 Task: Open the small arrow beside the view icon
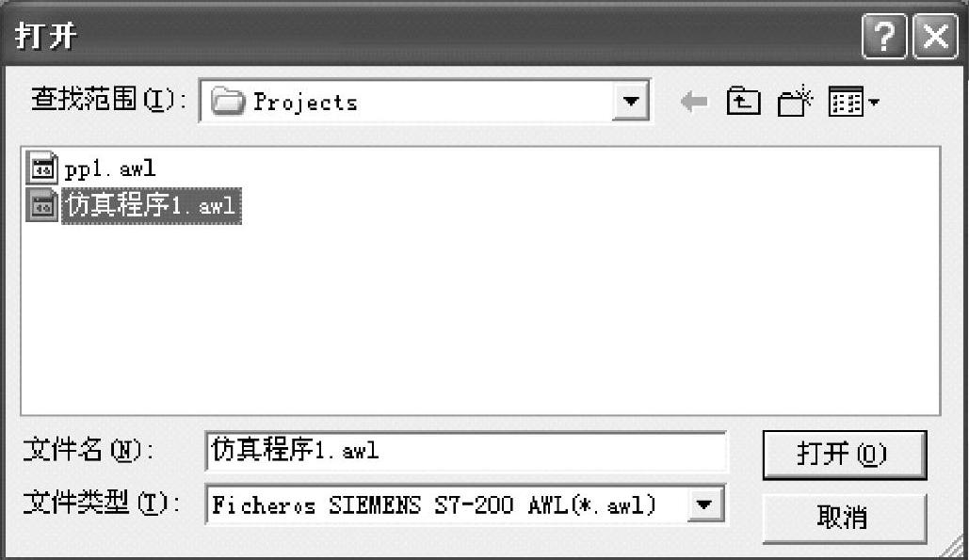point(873,102)
